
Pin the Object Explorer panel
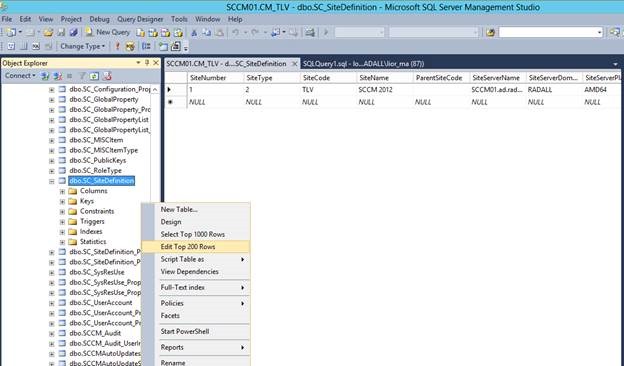click(147, 63)
